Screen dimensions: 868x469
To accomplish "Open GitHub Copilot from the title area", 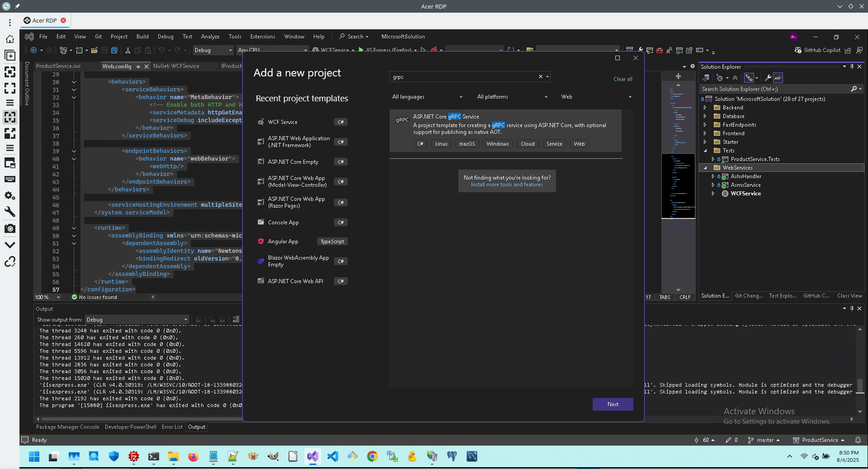I will click(x=817, y=50).
